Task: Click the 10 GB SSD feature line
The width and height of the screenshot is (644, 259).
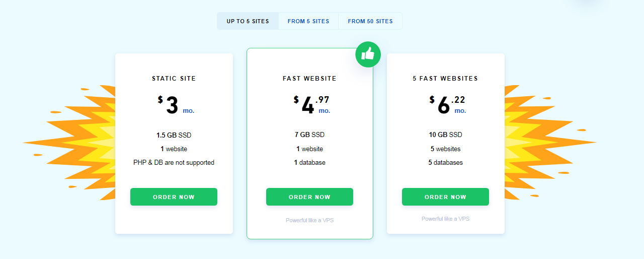Action: [445, 135]
